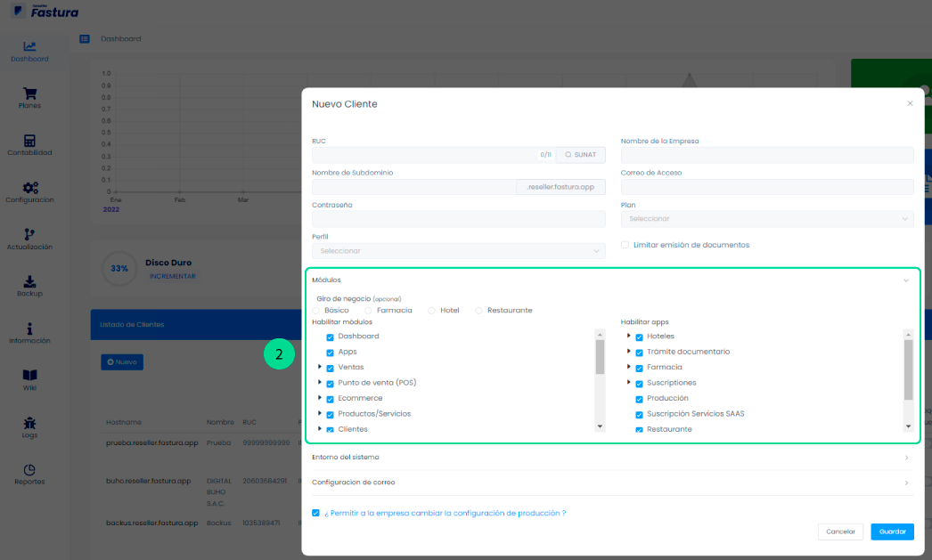Open Configuracion gears icon
Viewport: 932px width, 560px height.
point(29,188)
